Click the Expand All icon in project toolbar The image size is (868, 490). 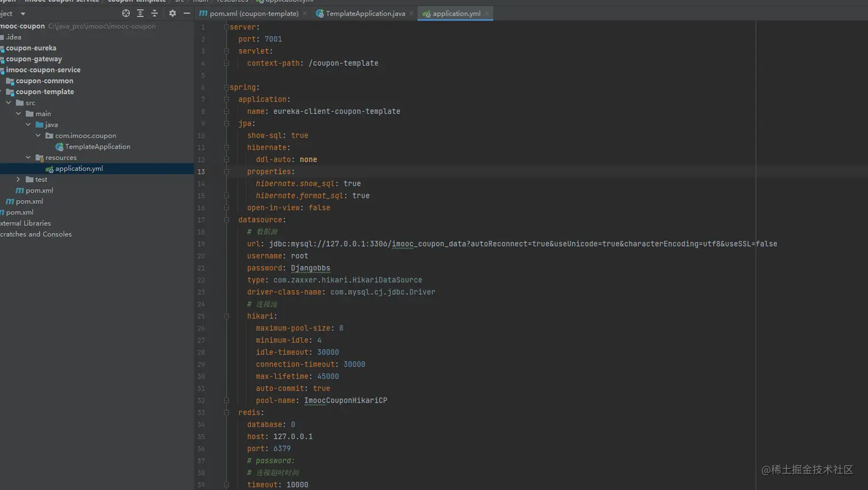tap(140, 13)
